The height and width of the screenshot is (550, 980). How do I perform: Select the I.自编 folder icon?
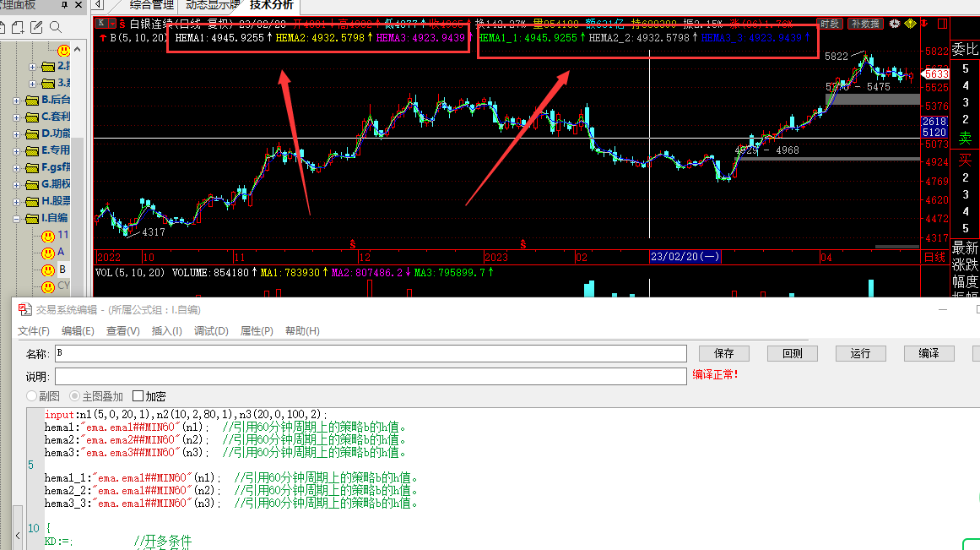click(32, 218)
